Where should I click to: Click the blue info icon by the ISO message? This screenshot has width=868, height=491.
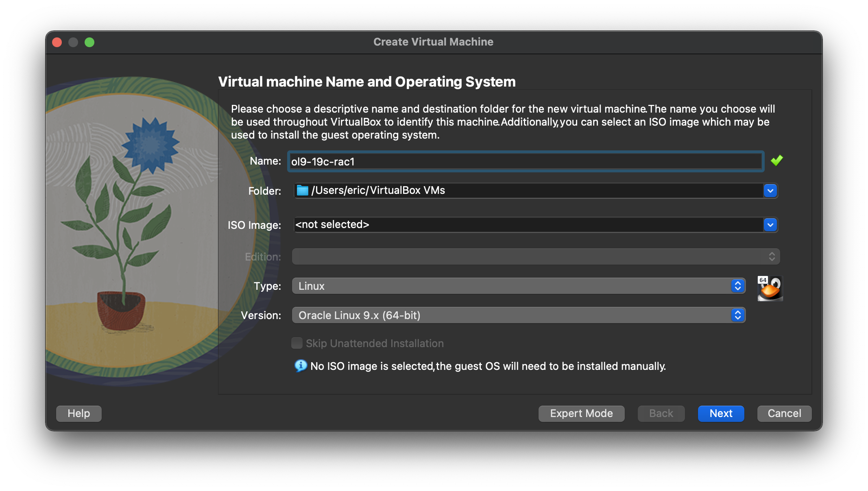300,366
